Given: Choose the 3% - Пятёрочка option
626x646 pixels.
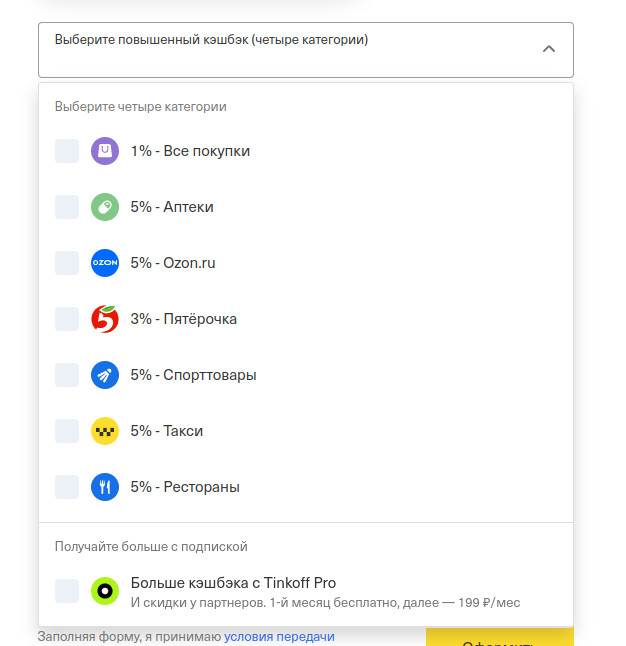Looking at the screenshot, I should tap(306, 319).
